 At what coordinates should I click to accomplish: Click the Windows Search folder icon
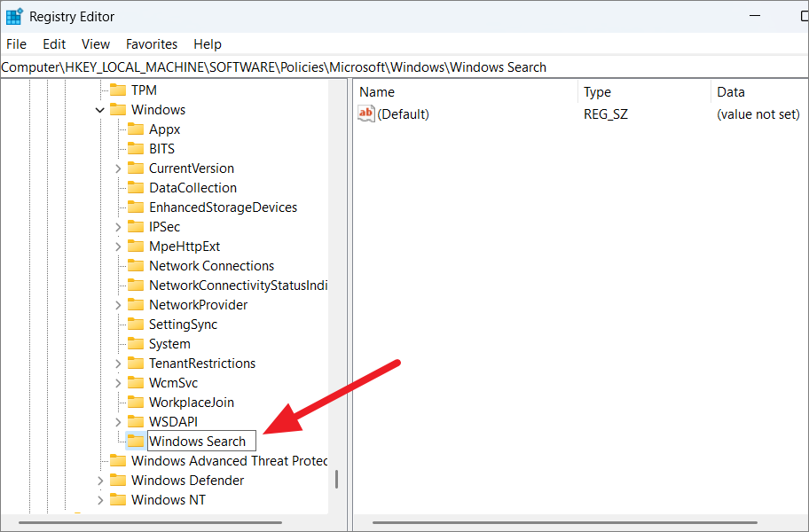tap(136, 442)
